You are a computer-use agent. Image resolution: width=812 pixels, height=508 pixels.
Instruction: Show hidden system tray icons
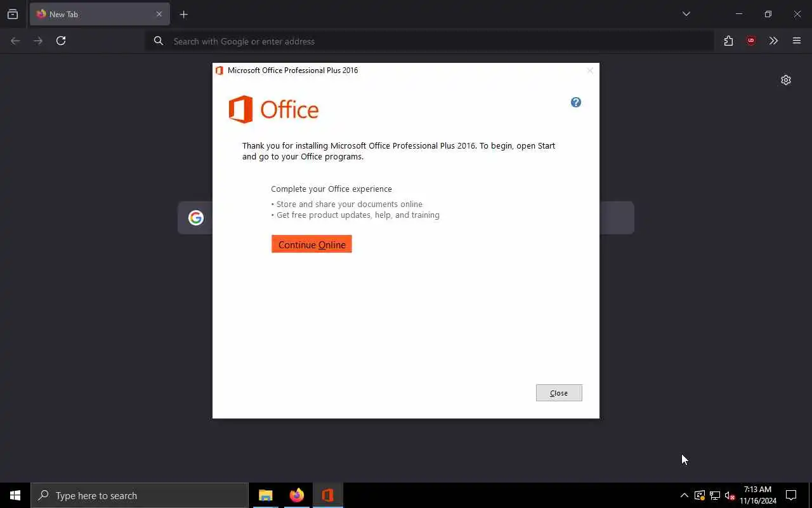[684, 495]
